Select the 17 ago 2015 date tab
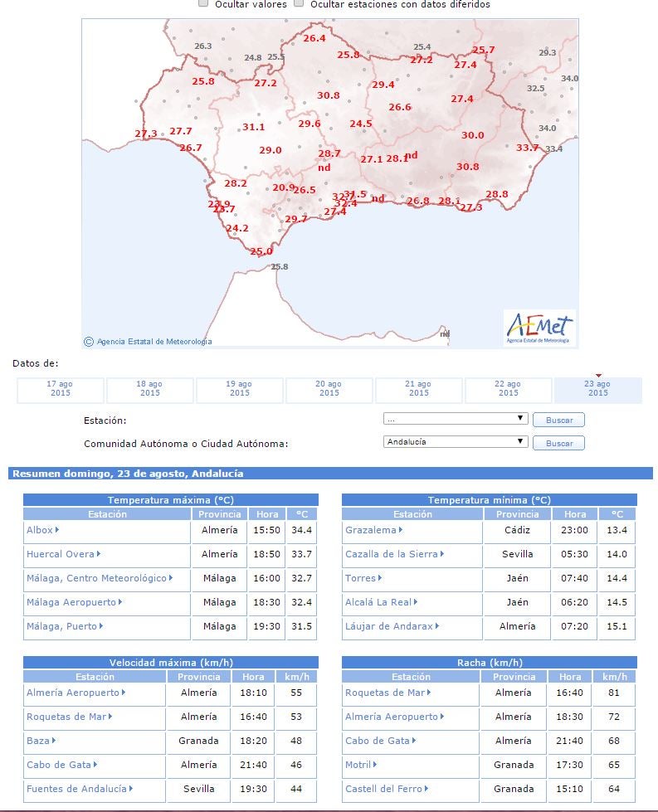This screenshot has height=812, width=658. click(61, 389)
